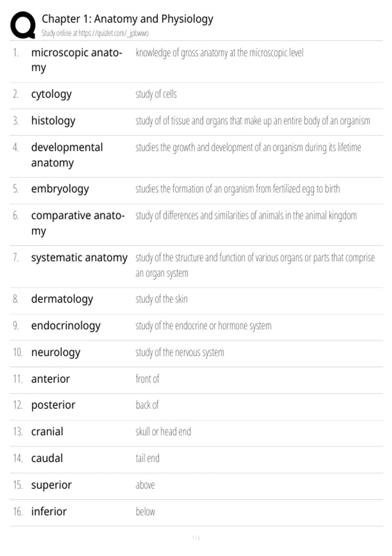Click the 'study of the skin' definition
The width and height of the screenshot is (392, 556).
(x=162, y=299)
